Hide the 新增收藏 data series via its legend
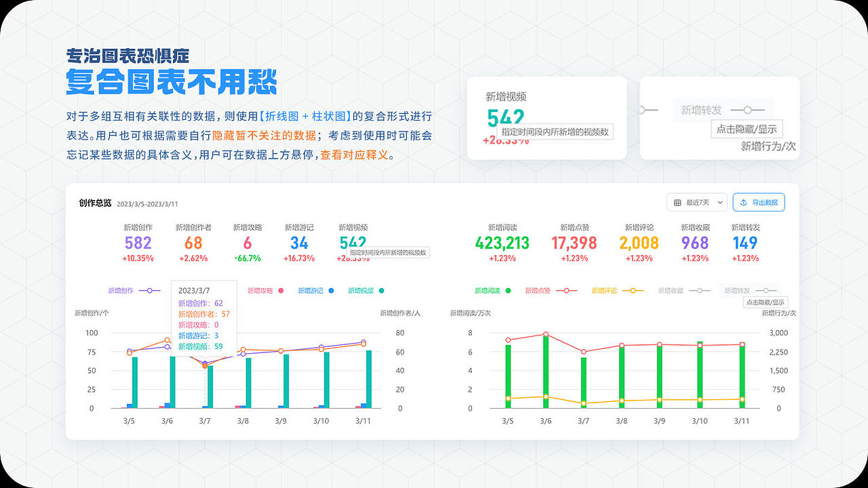The height and width of the screenshot is (488, 868). click(x=685, y=290)
